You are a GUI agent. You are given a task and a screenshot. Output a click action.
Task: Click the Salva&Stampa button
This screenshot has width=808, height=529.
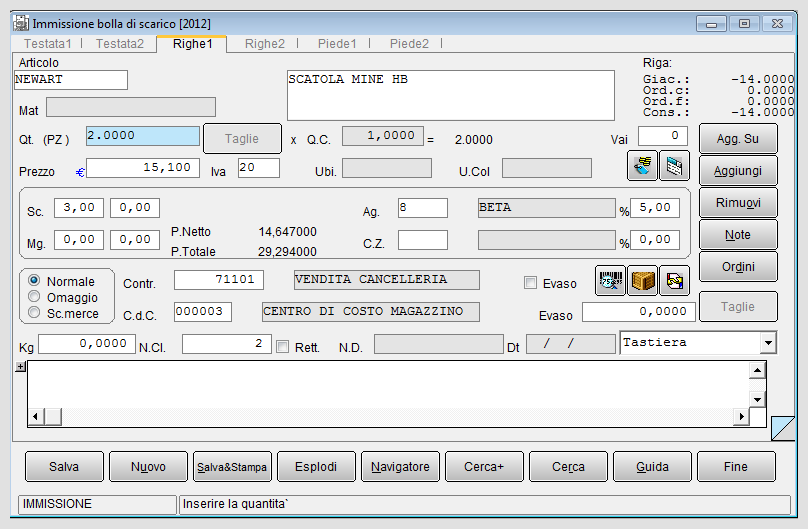point(232,467)
